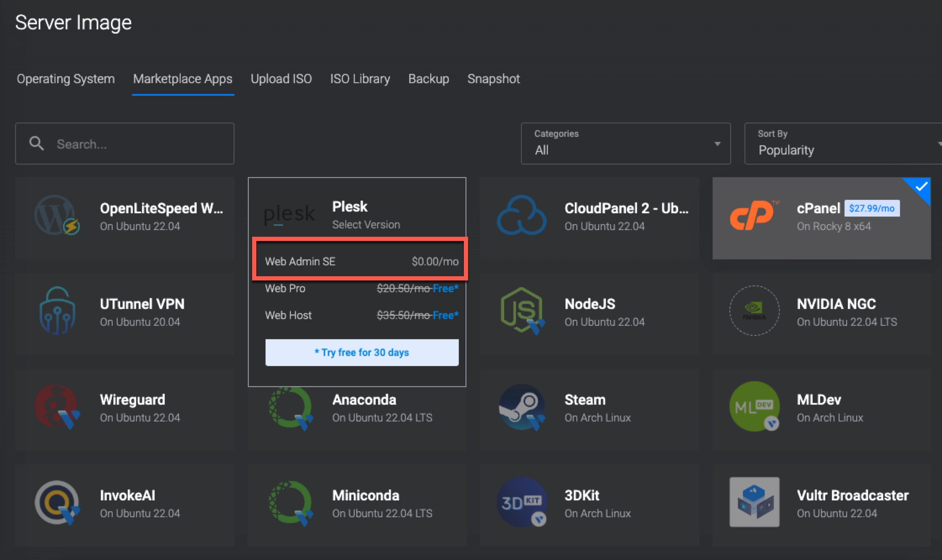Select the Web Admin SE version
The height and width of the screenshot is (560, 942).
coord(360,262)
